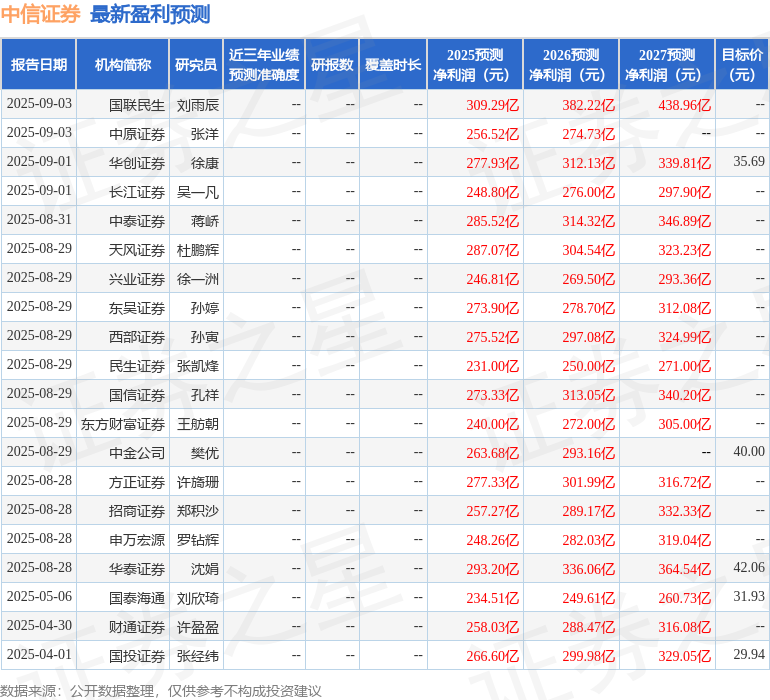Select the 机构简称 column header
This screenshot has height=700, width=770.
[123, 64]
